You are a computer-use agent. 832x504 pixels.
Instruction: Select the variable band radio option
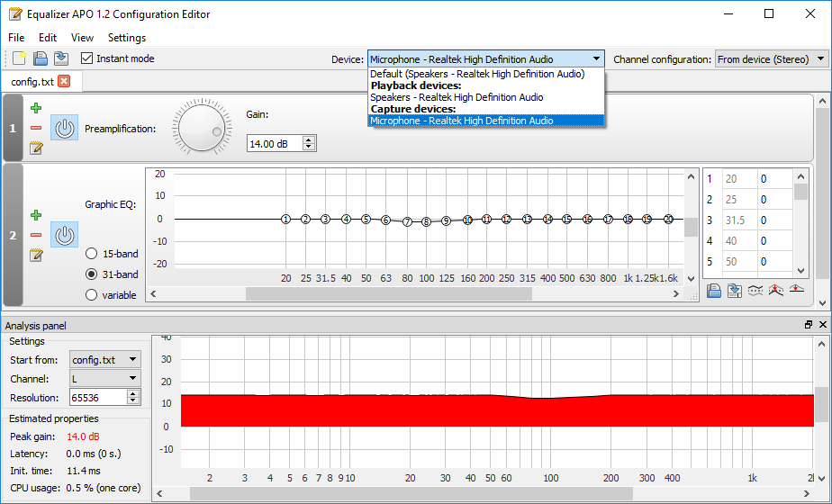pyautogui.click(x=91, y=295)
